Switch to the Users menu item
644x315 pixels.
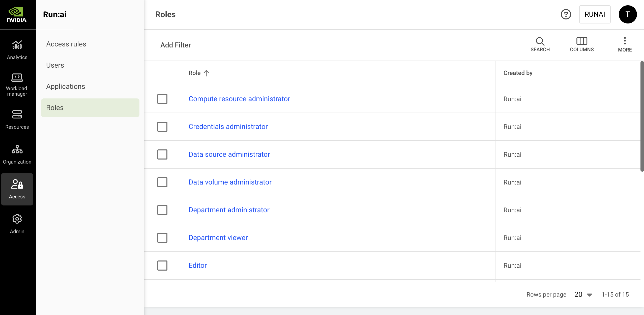(x=55, y=65)
